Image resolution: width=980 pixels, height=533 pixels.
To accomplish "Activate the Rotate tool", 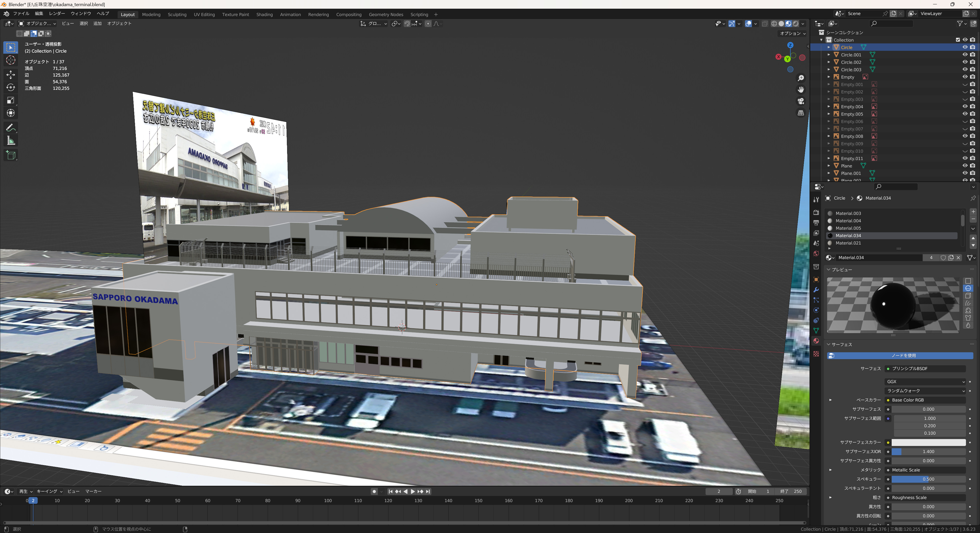I will 11,88.
